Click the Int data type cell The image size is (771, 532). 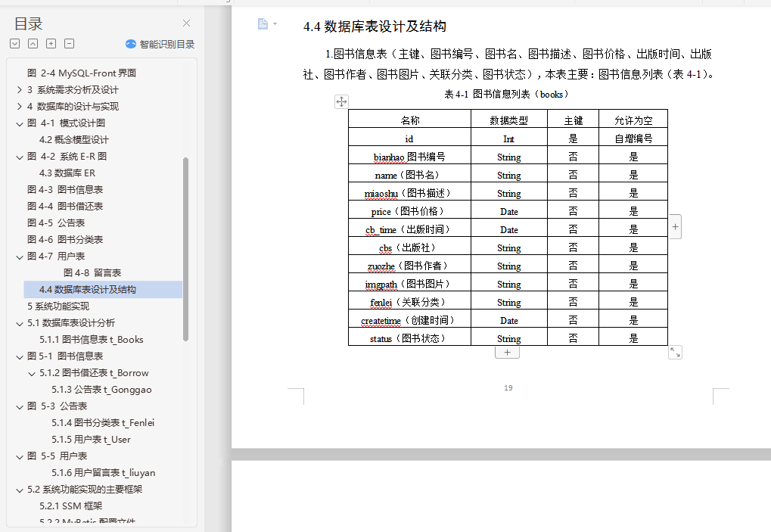[509, 138]
